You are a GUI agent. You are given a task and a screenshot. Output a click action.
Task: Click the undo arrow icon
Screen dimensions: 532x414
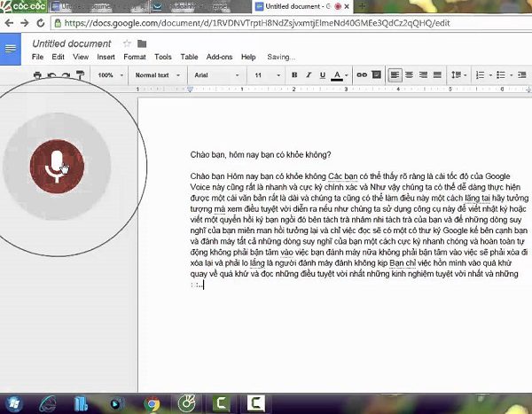(52, 75)
